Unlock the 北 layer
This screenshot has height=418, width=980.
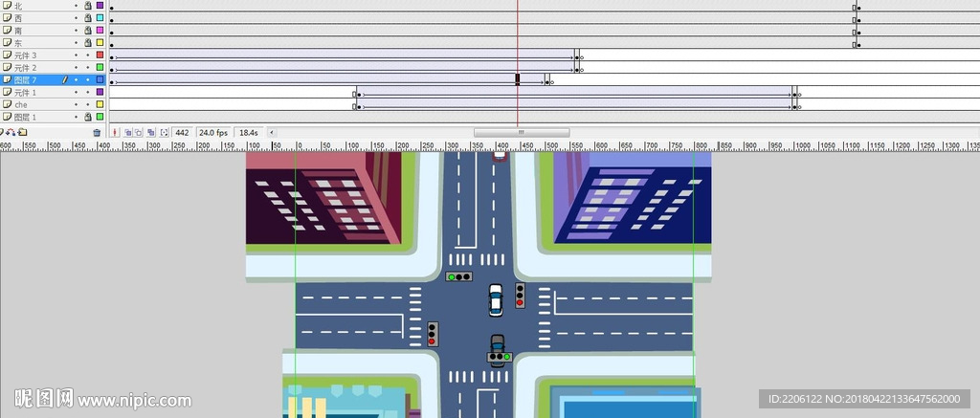pyautogui.click(x=87, y=5)
